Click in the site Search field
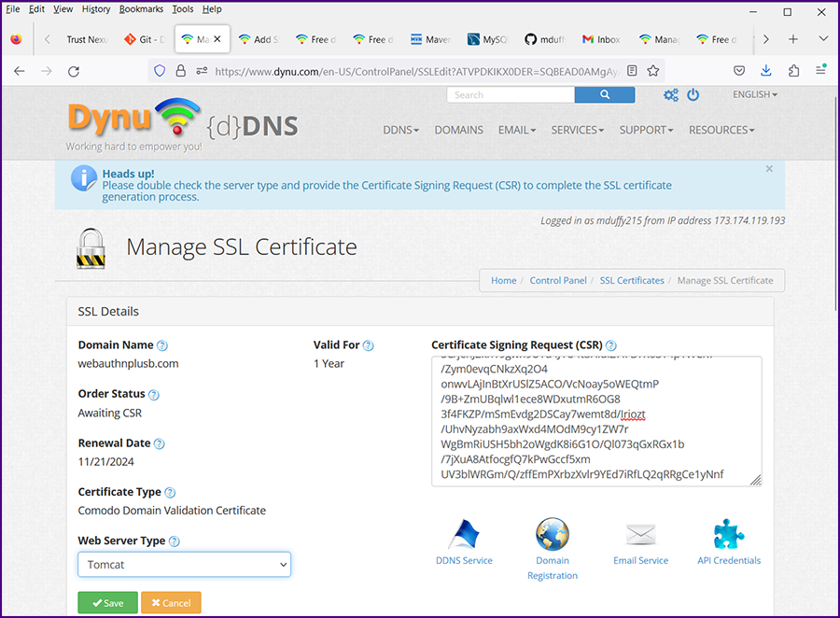This screenshot has height=618, width=840. pyautogui.click(x=511, y=95)
